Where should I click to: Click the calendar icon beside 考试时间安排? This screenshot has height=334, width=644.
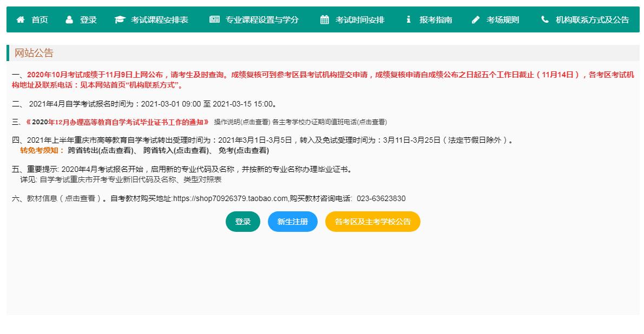325,20
